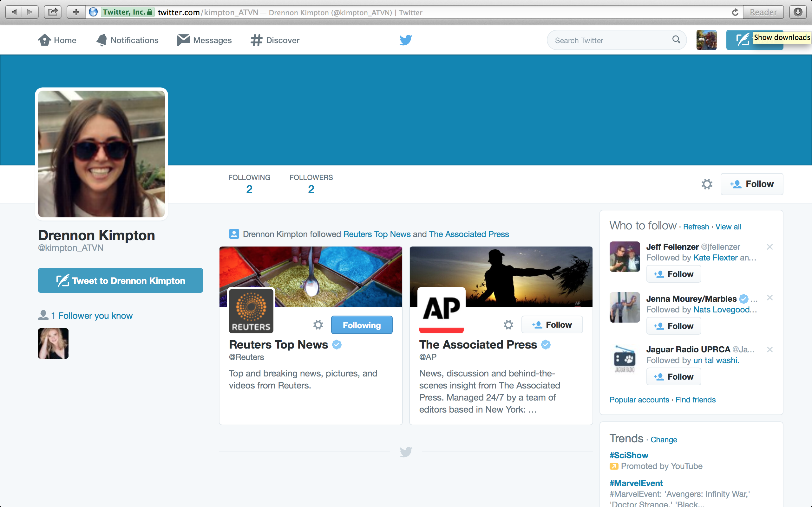Click the Twitter bird logo in navbar
Viewport: 812px width, 507px height.
(x=406, y=40)
